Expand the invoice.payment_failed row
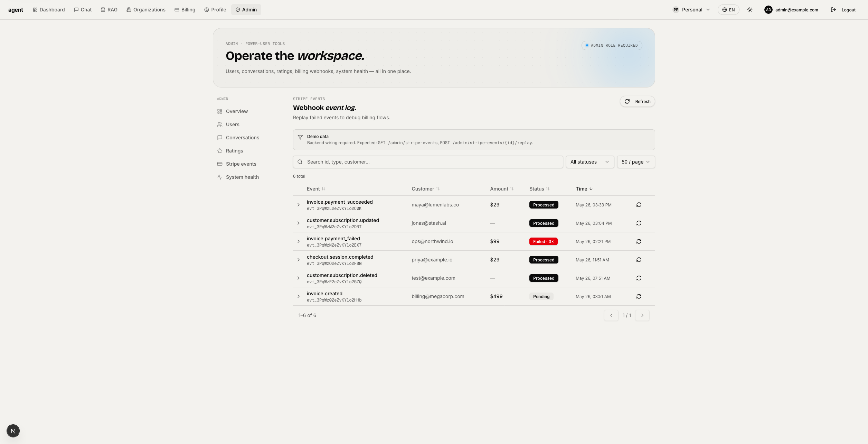The height and width of the screenshot is (444, 868). click(x=299, y=241)
